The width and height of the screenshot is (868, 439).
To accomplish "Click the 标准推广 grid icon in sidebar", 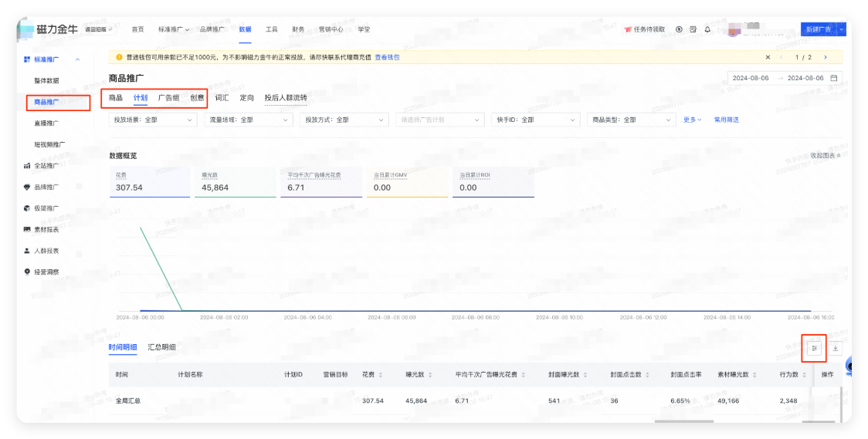I will pyautogui.click(x=26, y=59).
